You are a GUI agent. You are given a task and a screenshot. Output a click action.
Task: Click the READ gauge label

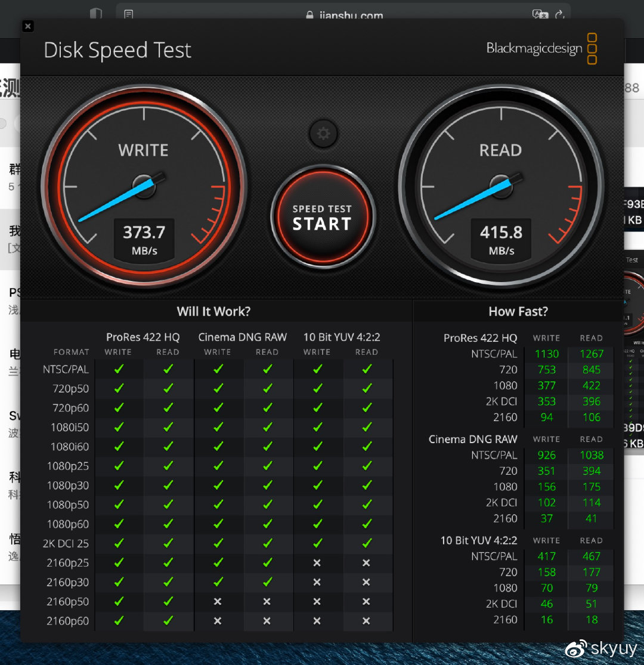(x=501, y=150)
